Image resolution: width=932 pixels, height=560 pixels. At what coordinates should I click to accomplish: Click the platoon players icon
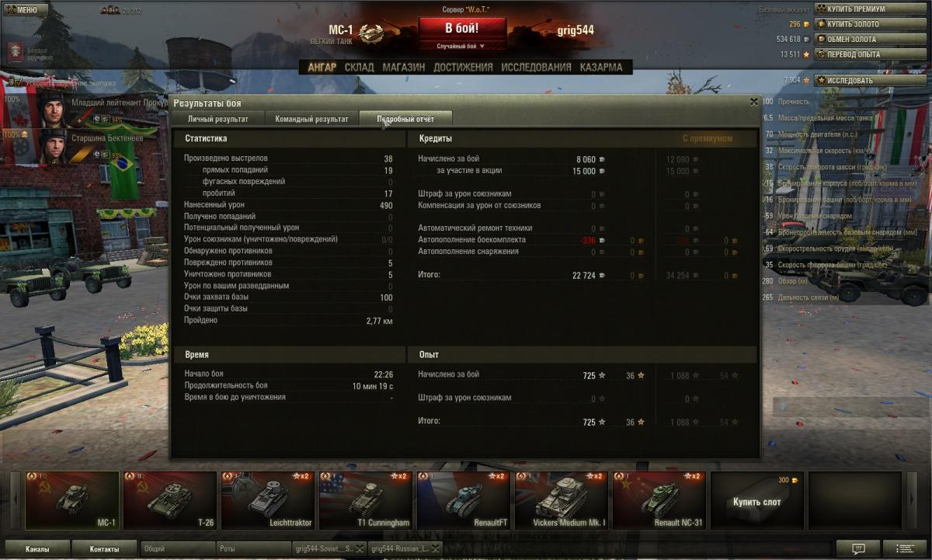coord(110,11)
